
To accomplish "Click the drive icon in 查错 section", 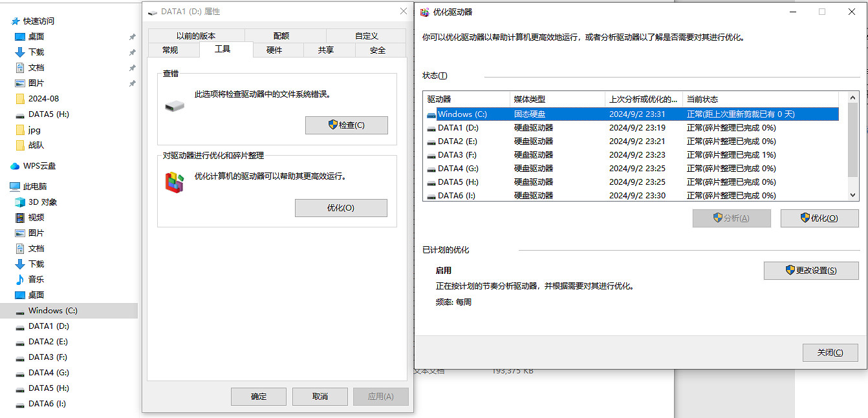I will point(174,105).
